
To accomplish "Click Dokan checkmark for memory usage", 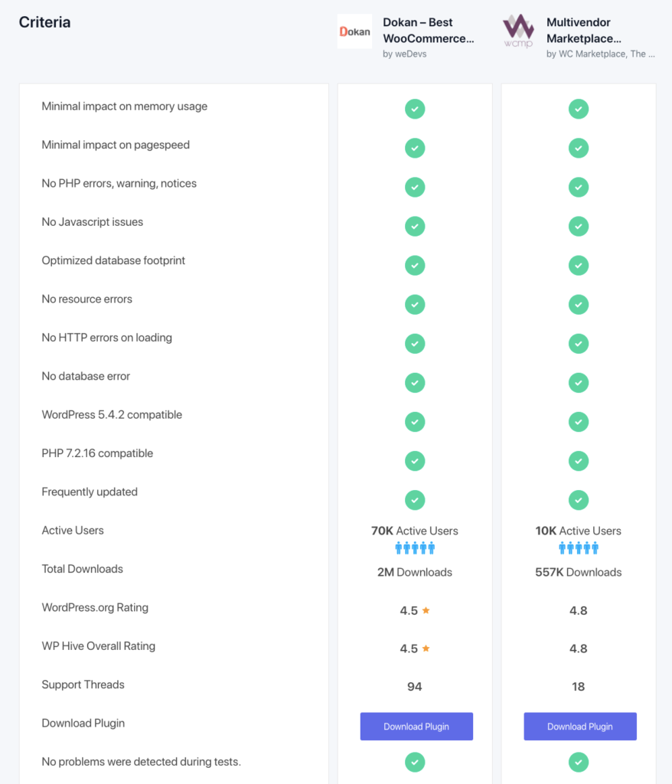I will (x=415, y=109).
